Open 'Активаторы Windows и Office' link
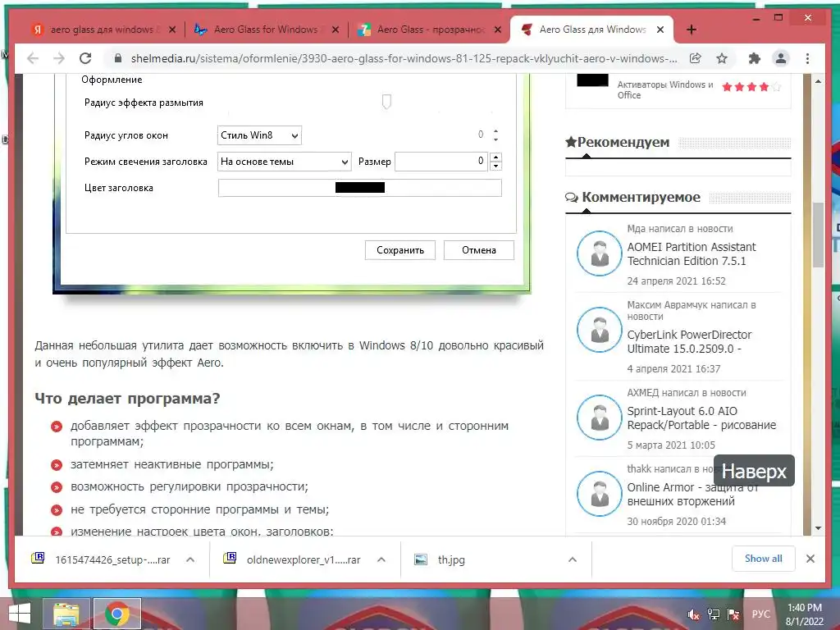Screen dimensions: 840x630 [x=664, y=89]
